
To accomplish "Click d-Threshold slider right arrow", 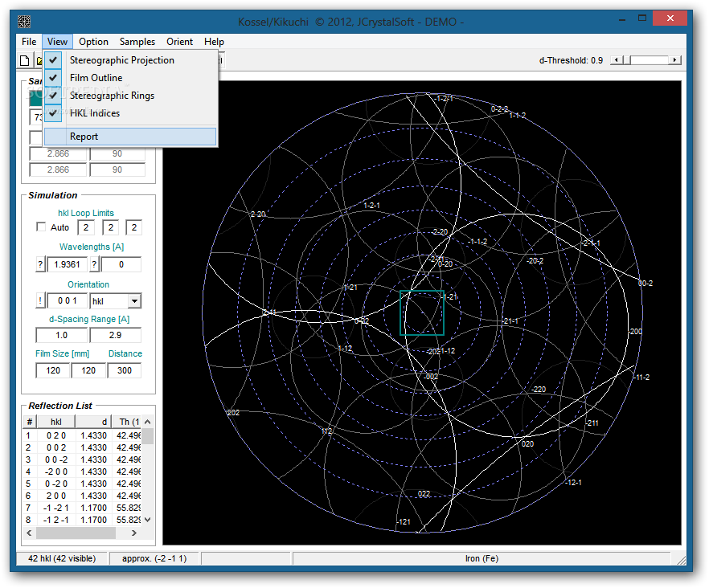I will point(675,60).
